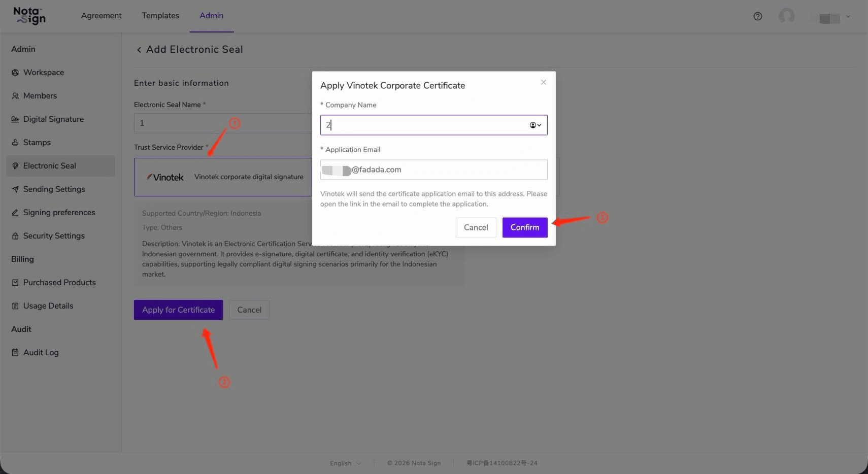The width and height of the screenshot is (868, 474).
Task: Click the Security Settings lock icon
Action: pyautogui.click(x=15, y=236)
